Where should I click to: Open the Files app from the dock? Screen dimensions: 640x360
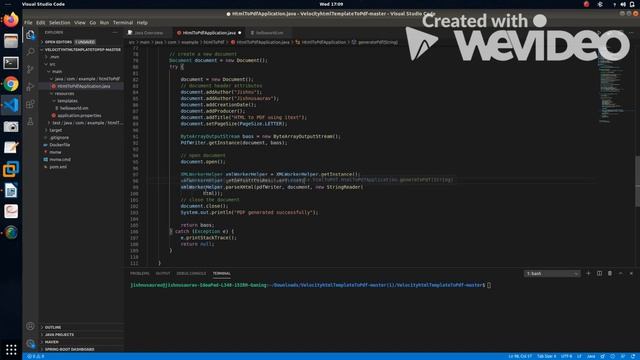tap(11, 41)
